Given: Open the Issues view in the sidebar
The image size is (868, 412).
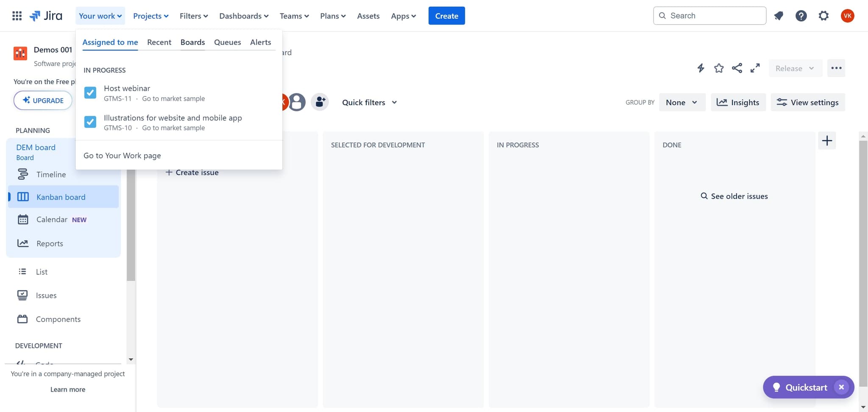Looking at the screenshot, I should point(47,295).
